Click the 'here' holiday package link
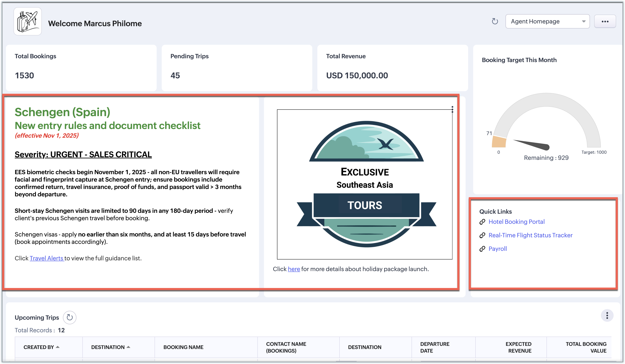 point(294,269)
